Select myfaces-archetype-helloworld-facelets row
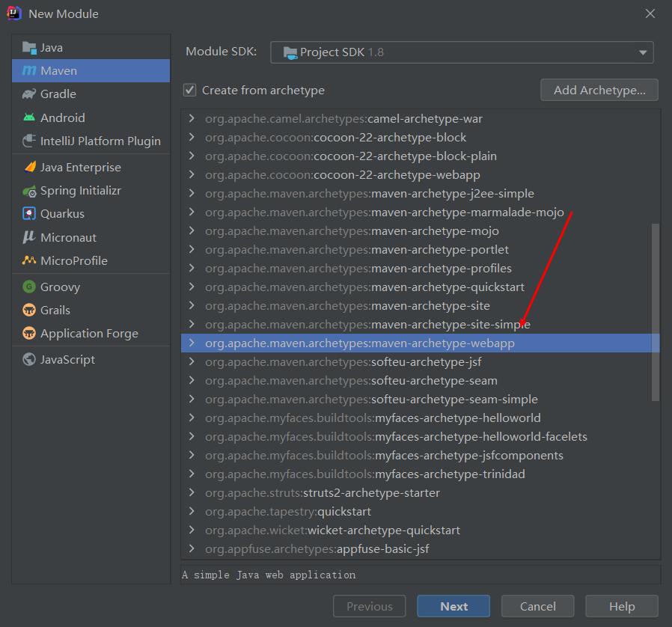The width and height of the screenshot is (672, 627). point(420,436)
